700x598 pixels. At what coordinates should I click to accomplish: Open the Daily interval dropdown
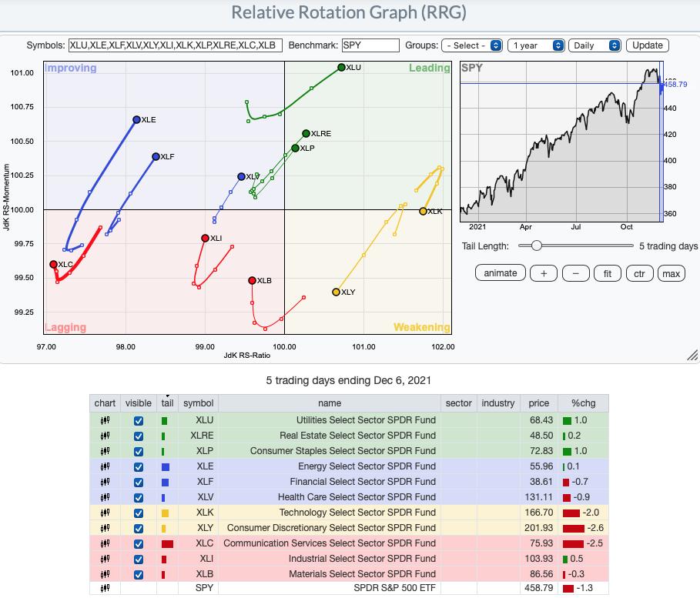click(594, 45)
